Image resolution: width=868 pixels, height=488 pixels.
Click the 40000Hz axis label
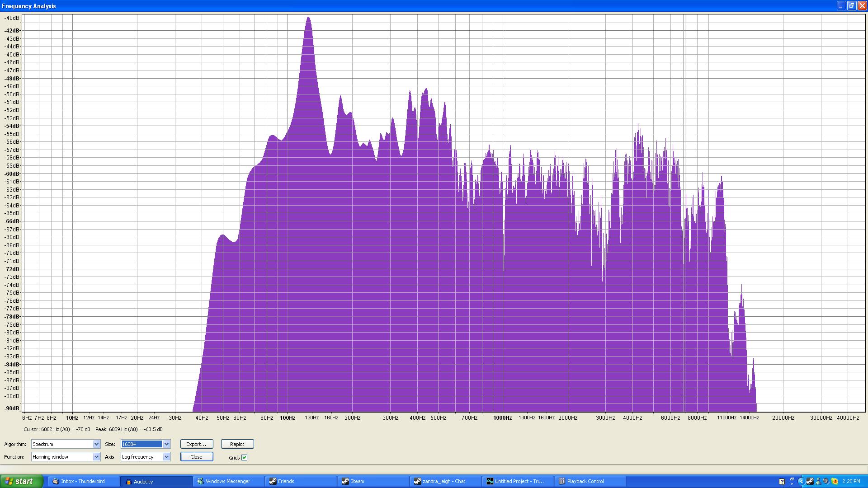(x=848, y=418)
